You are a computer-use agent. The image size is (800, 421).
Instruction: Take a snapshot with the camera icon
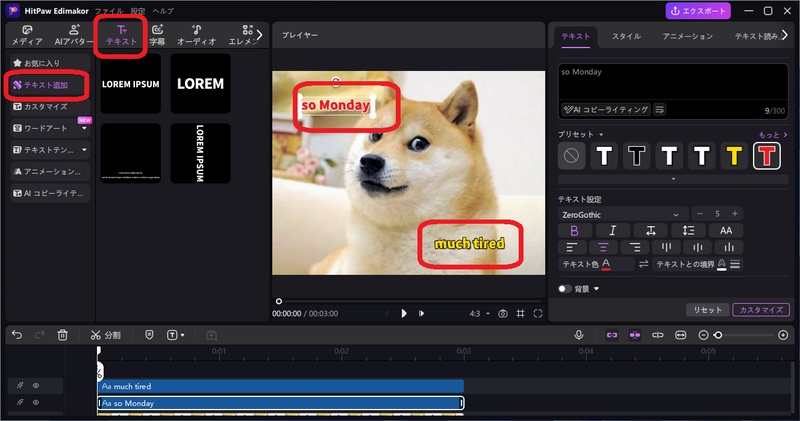click(503, 313)
